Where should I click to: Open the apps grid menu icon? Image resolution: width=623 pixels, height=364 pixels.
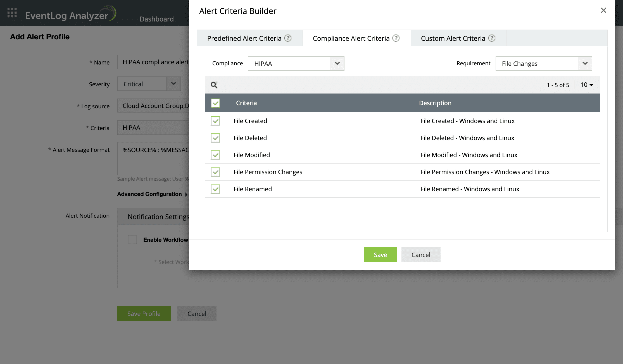point(12,13)
